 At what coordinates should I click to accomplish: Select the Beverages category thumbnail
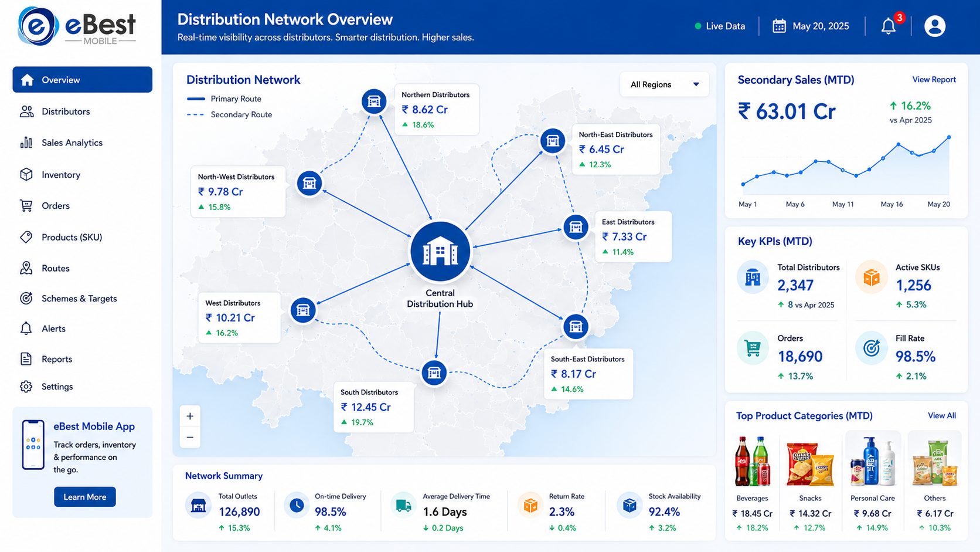point(753,462)
